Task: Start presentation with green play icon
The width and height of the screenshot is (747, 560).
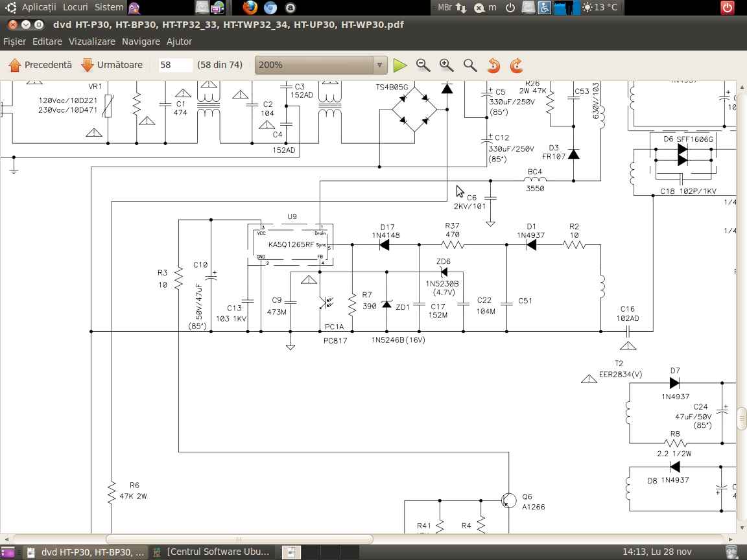Action: click(x=400, y=65)
